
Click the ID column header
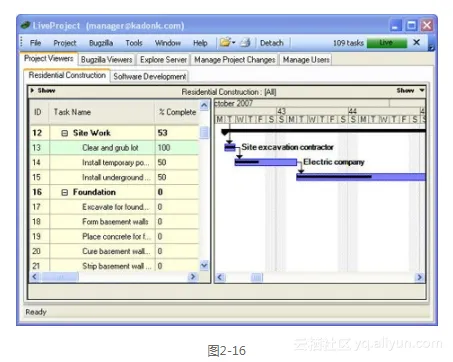pos(39,112)
